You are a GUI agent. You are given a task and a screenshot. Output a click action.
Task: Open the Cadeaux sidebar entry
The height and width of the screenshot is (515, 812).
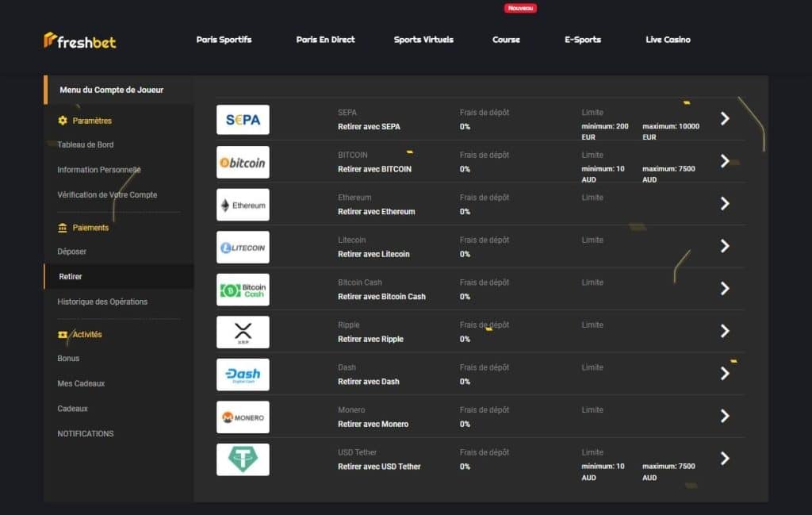tap(72, 409)
